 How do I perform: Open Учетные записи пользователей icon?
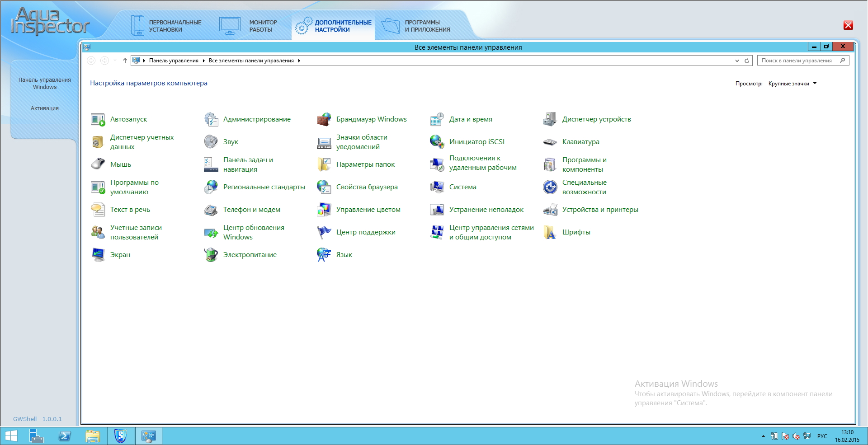point(98,232)
